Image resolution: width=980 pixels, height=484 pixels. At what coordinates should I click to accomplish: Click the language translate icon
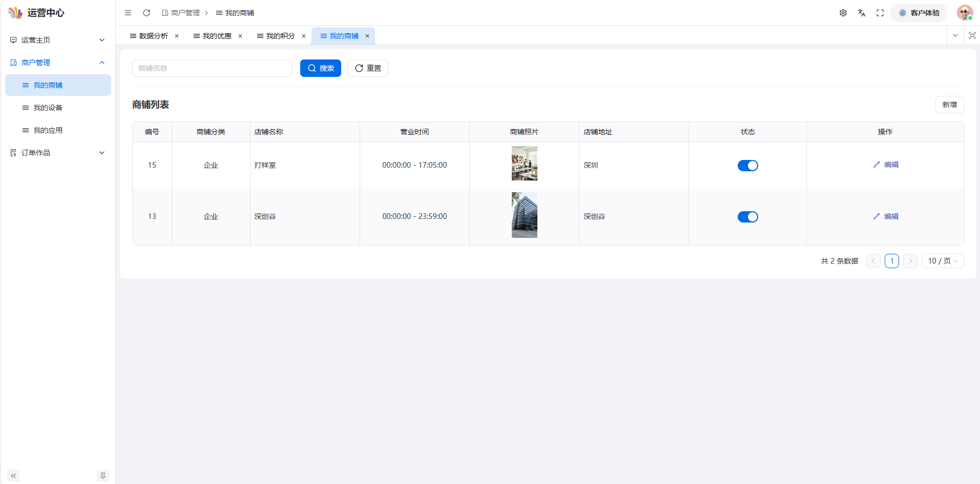862,13
